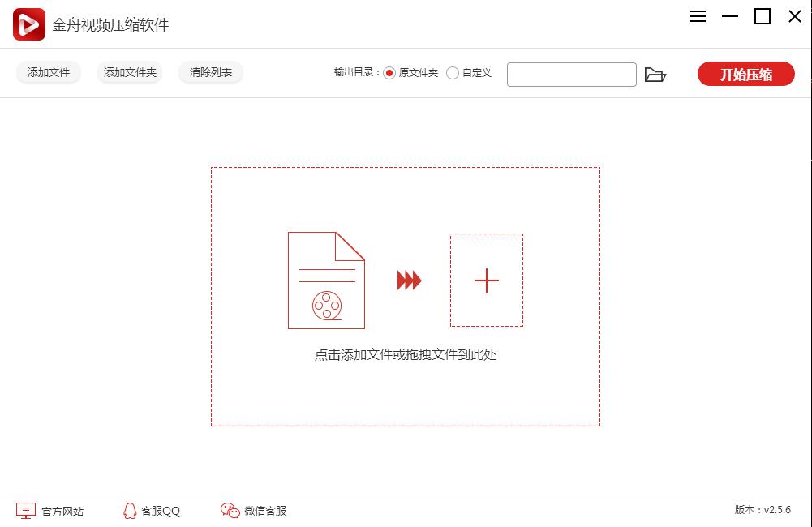Open the hamburger menu in the title bar
Image resolution: width=812 pixels, height=527 pixels.
[x=697, y=16]
